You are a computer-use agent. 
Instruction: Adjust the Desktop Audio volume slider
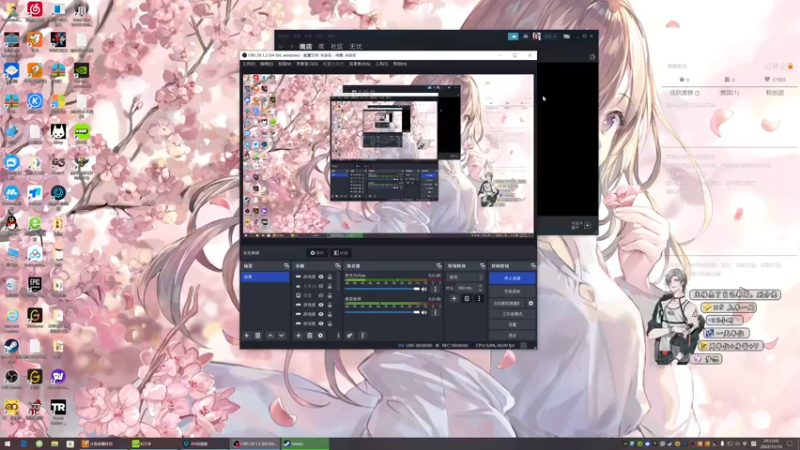coord(383,312)
